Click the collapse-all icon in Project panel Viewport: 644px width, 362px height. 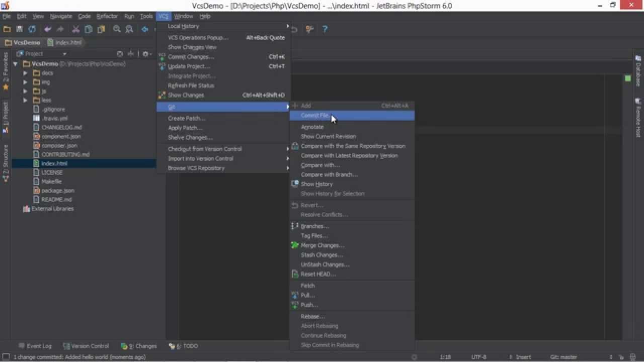point(131,54)
